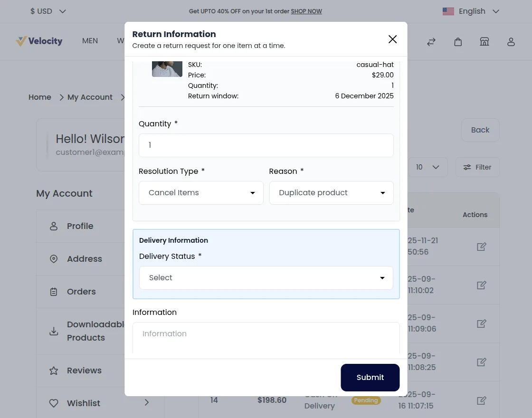
Task: Switch to the Orders section
Action: pos(81,291)
